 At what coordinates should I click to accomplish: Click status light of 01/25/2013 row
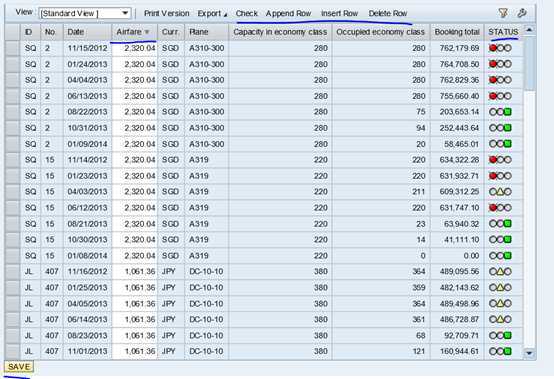point(500,288)
